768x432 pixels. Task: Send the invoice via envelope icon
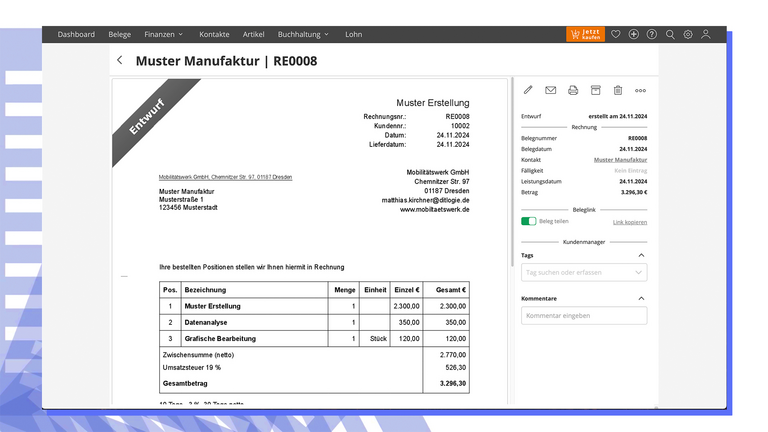click(551, 90)
